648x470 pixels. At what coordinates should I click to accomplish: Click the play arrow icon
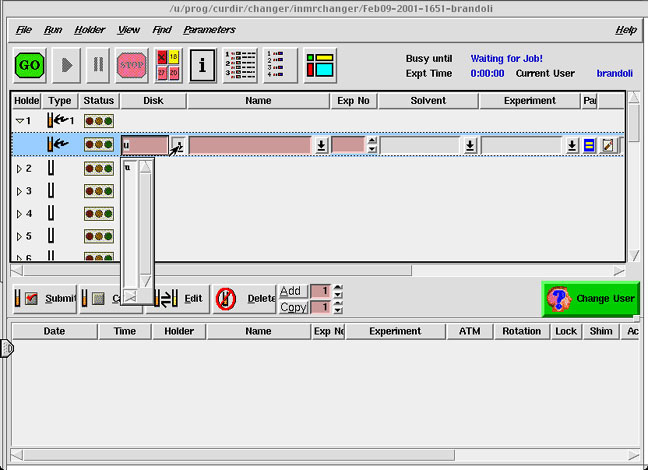pyautogui.click(x=67, y=65)
